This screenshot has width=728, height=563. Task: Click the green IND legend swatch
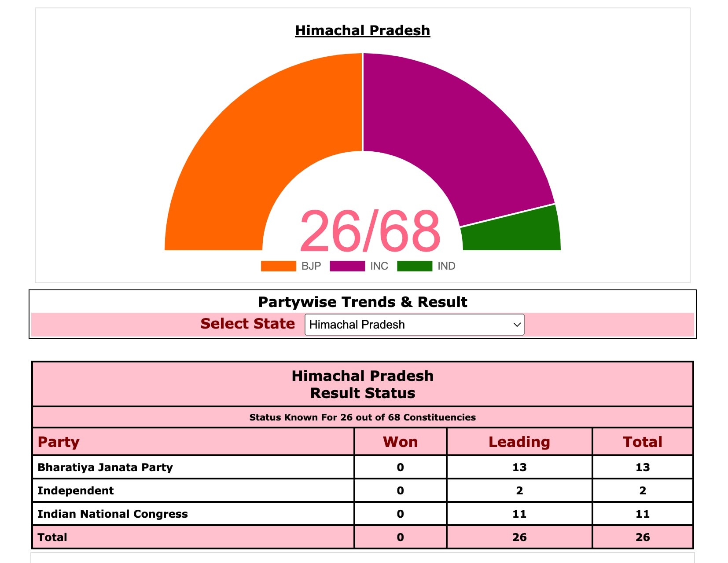(x=414, y=266)
